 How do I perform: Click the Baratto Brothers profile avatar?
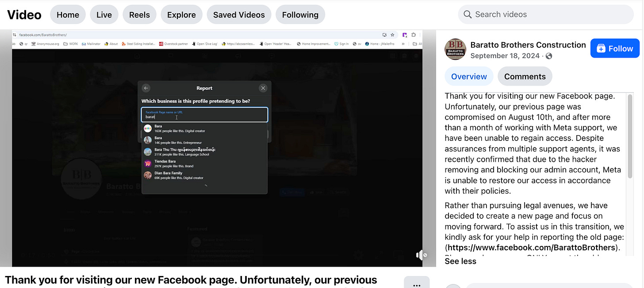click(x=456, y=49)
